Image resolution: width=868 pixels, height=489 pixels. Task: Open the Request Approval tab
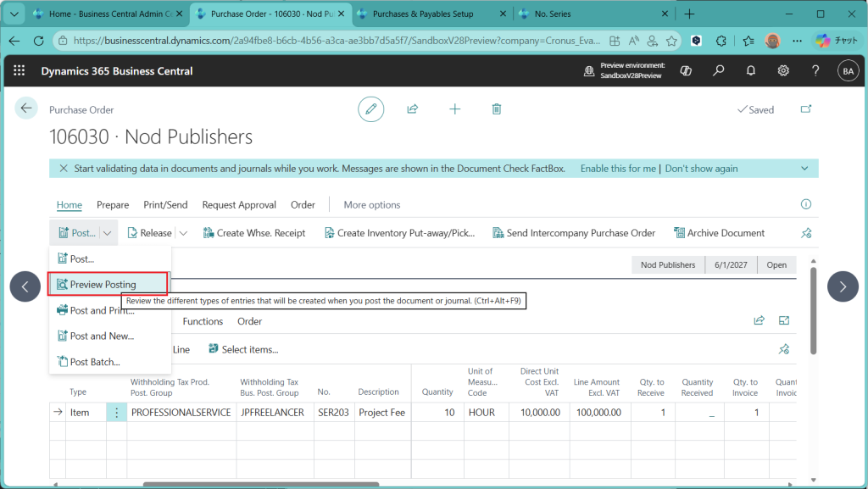click(x=239, y=205)
